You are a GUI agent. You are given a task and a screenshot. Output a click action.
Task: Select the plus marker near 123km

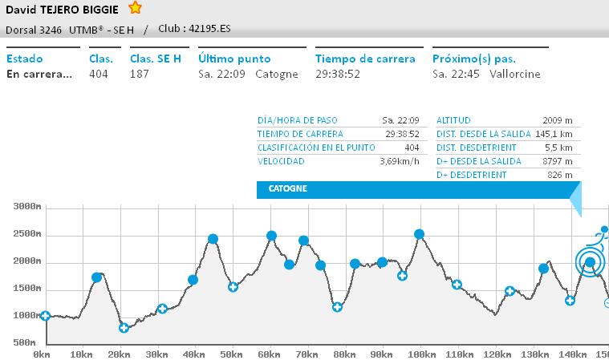click(x=510, y=290)
